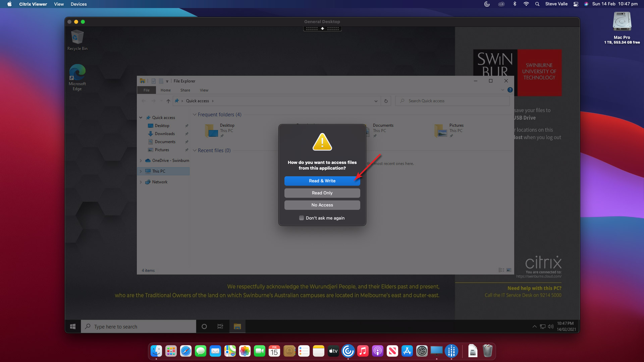Click the Wi-Fi status icon in the menu bar

pos(526,4)
